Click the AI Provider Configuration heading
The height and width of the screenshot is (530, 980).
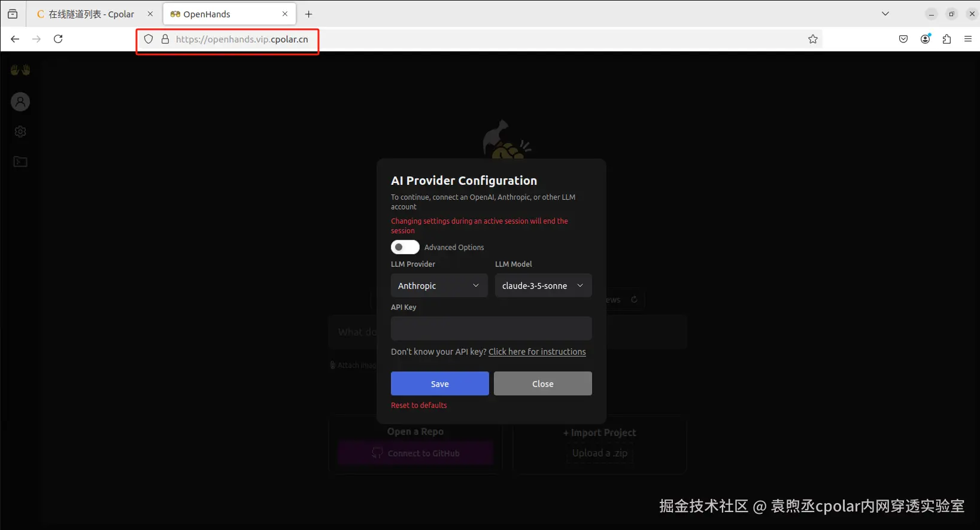pos(464,180)
